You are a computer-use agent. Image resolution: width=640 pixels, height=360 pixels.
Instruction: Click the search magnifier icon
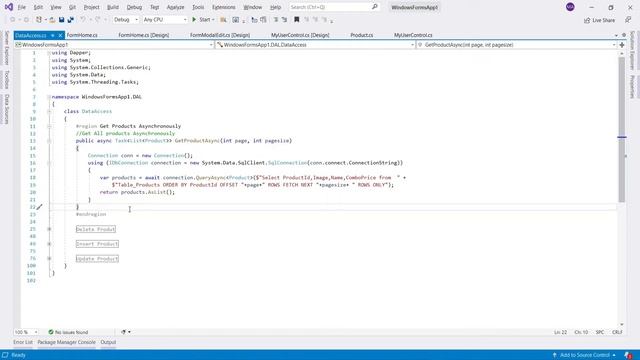(374, 7)
